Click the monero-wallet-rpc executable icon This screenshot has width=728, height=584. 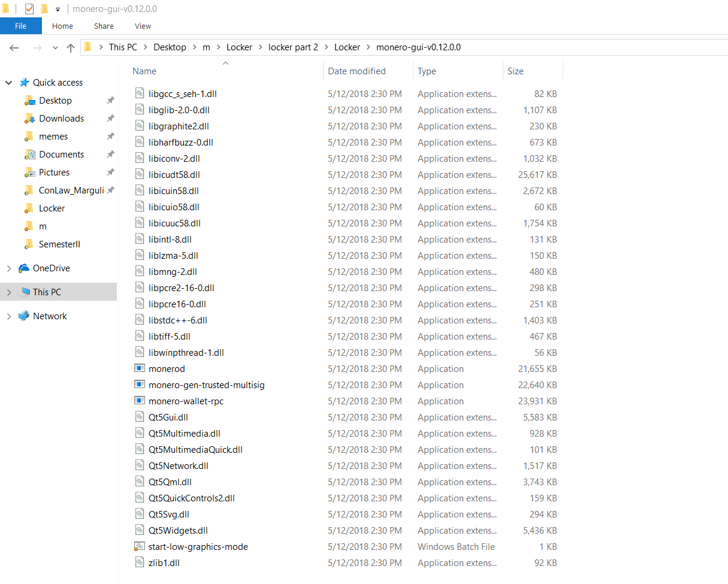point(139,401)
